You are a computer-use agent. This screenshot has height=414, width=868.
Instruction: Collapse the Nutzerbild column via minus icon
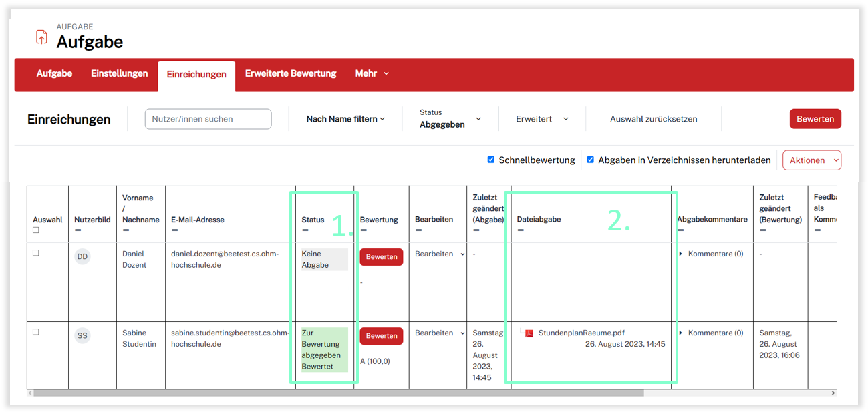pos(78,230)
